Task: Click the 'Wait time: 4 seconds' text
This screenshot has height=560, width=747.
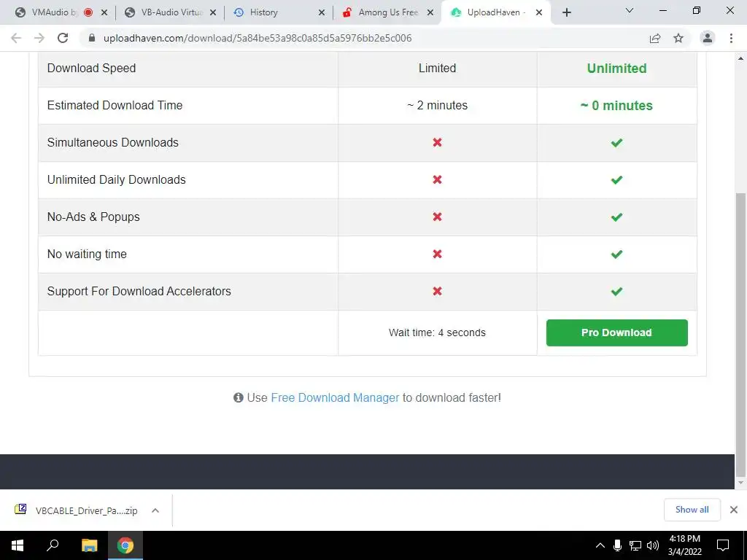Action: tap(438, 332)
